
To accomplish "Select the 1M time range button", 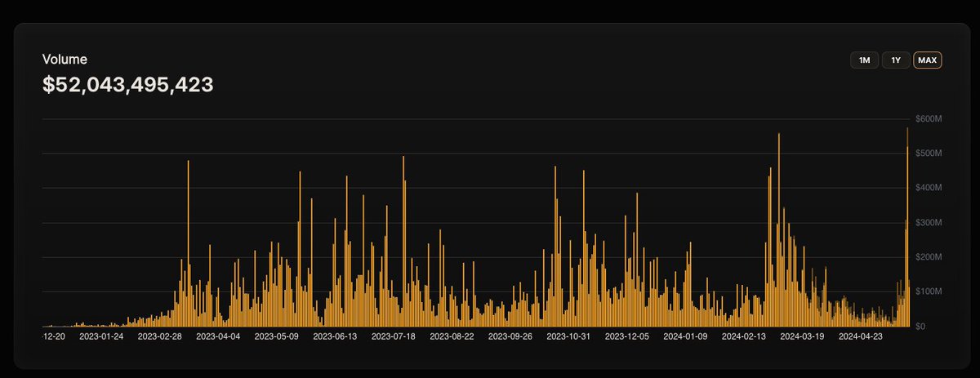I will (x=864, y=60).
